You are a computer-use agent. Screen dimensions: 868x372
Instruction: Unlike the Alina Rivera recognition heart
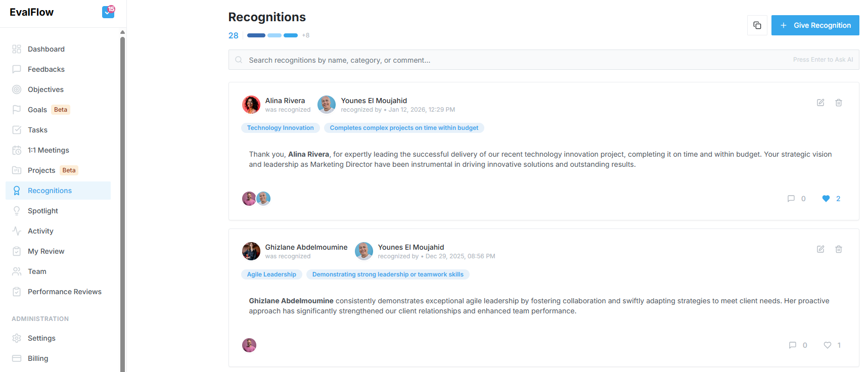(826, 199)
